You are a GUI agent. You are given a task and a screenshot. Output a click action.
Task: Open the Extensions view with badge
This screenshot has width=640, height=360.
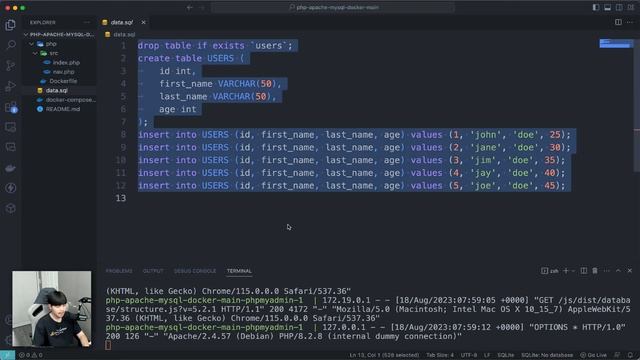coord(11,107)
